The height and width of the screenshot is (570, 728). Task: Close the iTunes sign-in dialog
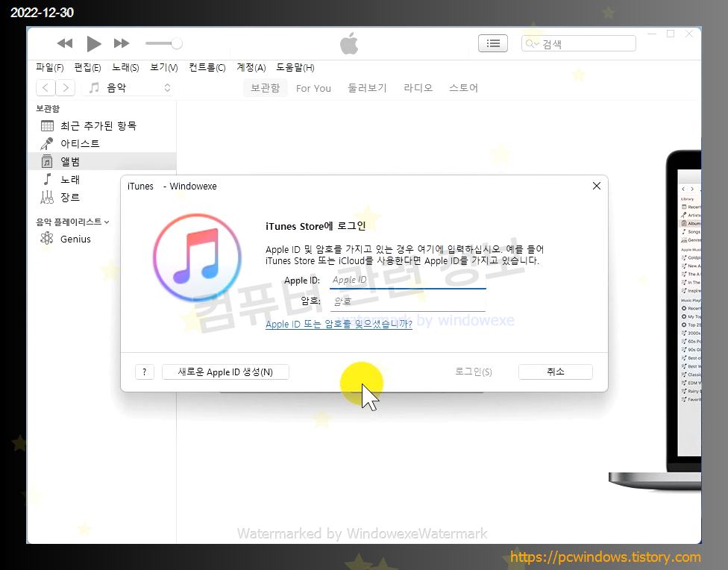tap(597, 186)
